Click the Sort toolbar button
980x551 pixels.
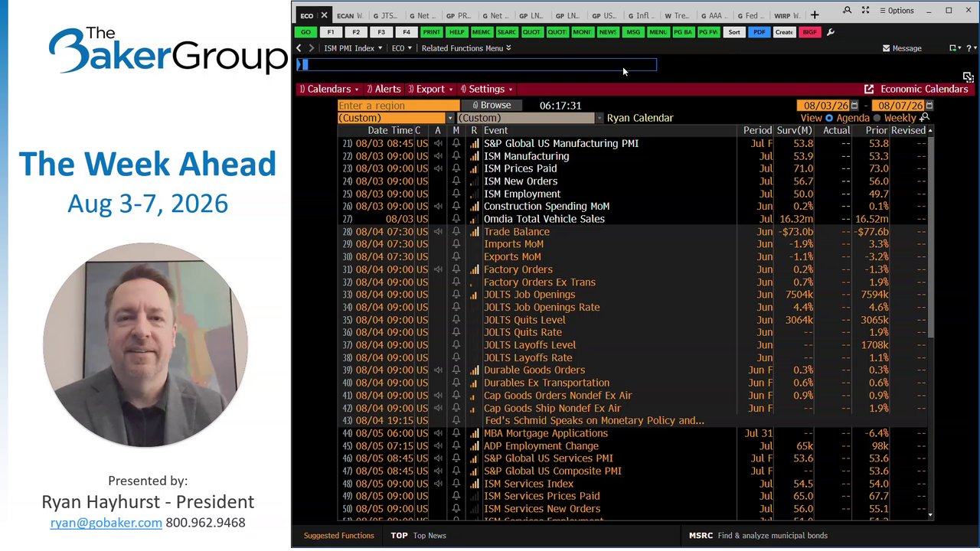coord(734,32)
